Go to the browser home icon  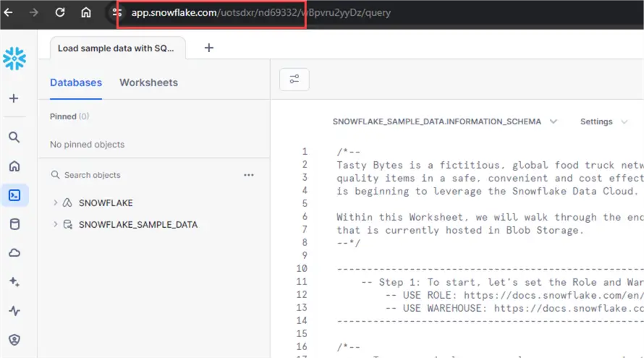[x=86, y=12]
